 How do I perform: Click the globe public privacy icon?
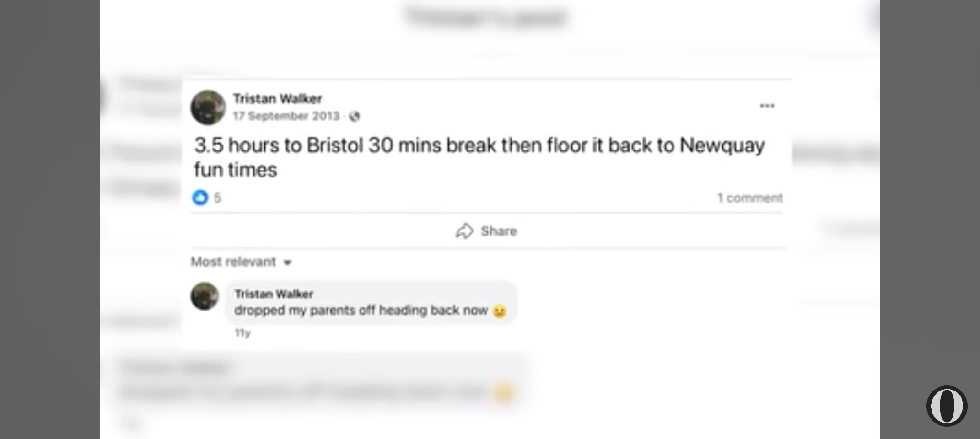click(x=354, y=117)
